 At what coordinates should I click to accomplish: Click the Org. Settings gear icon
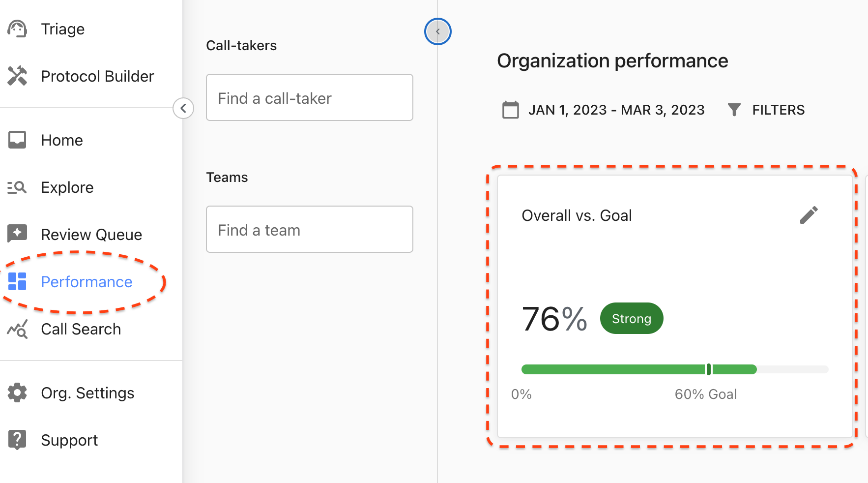pyautogui.click(x=17, y=393)
